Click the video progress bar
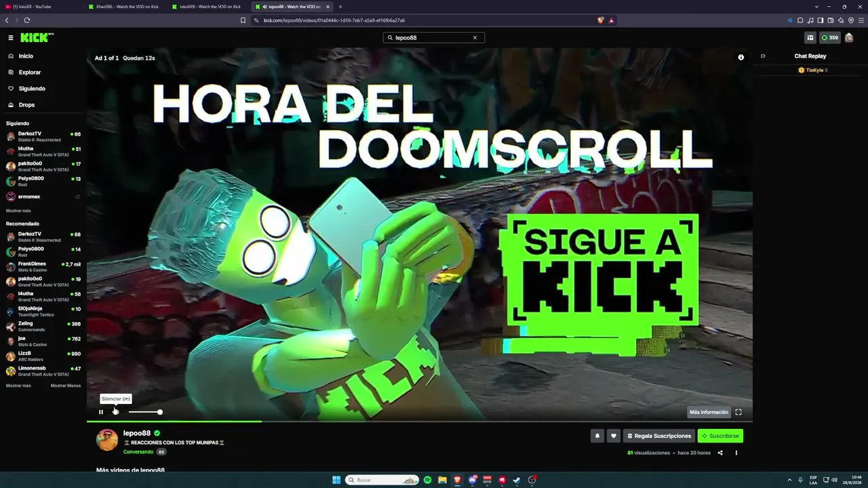 (x=419, y=422)
